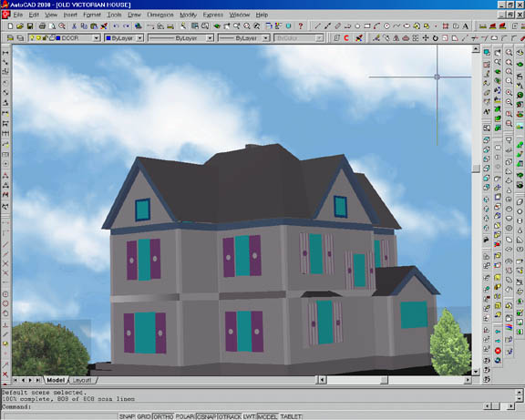Click the LWT status bar button

pyautogui.click(x=249, y=416)
